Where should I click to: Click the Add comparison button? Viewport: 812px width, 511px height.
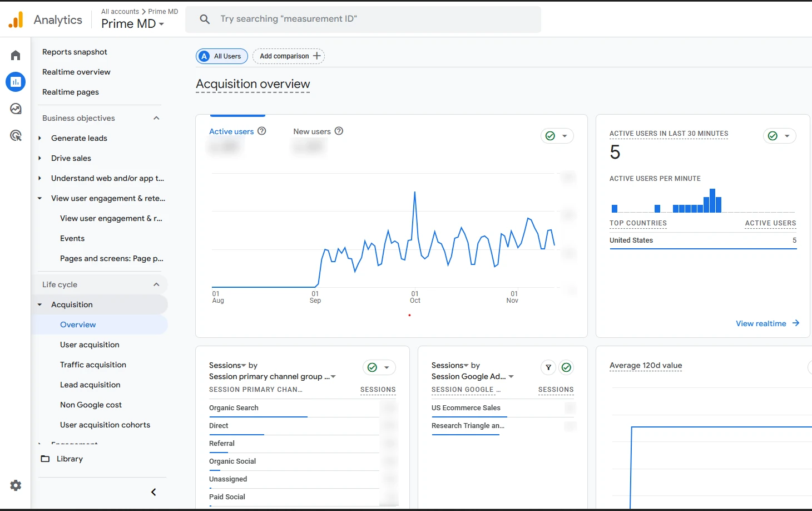coord(289,56)
